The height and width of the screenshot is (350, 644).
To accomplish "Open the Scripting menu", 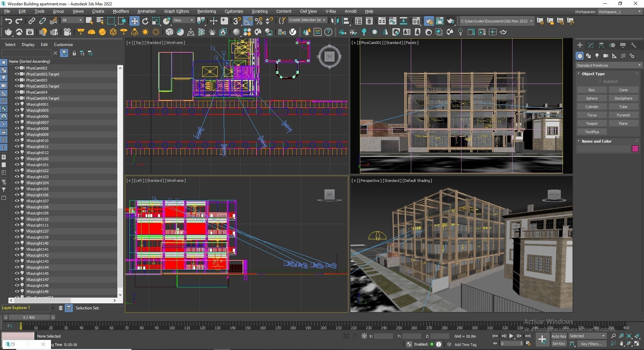I will 260,11.
